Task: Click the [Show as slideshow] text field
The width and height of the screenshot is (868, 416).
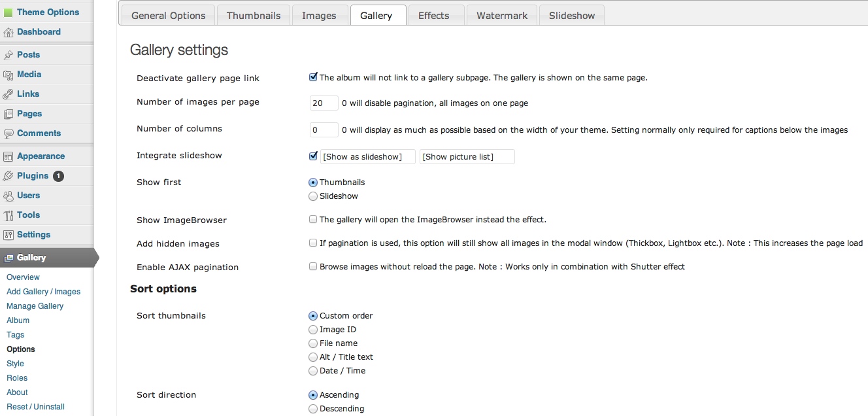Action: tap(368, 156)
